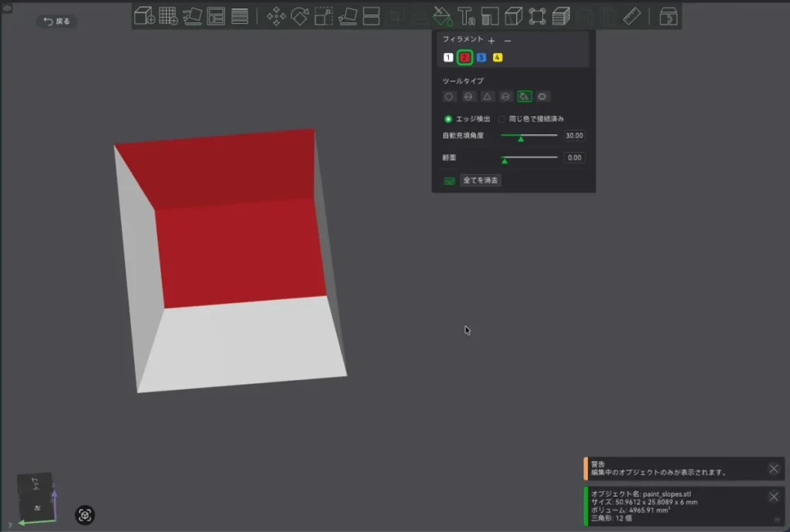Screen dimensions: 790x532
Task: Show keyboard shortcuts via the keyboard icon
Action: (x=450, y=180)
